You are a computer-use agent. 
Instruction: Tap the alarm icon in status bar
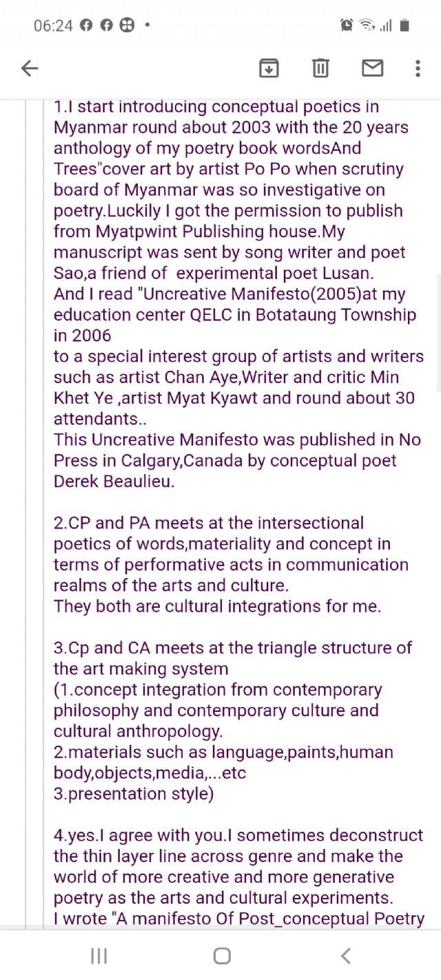coord(347,25)
